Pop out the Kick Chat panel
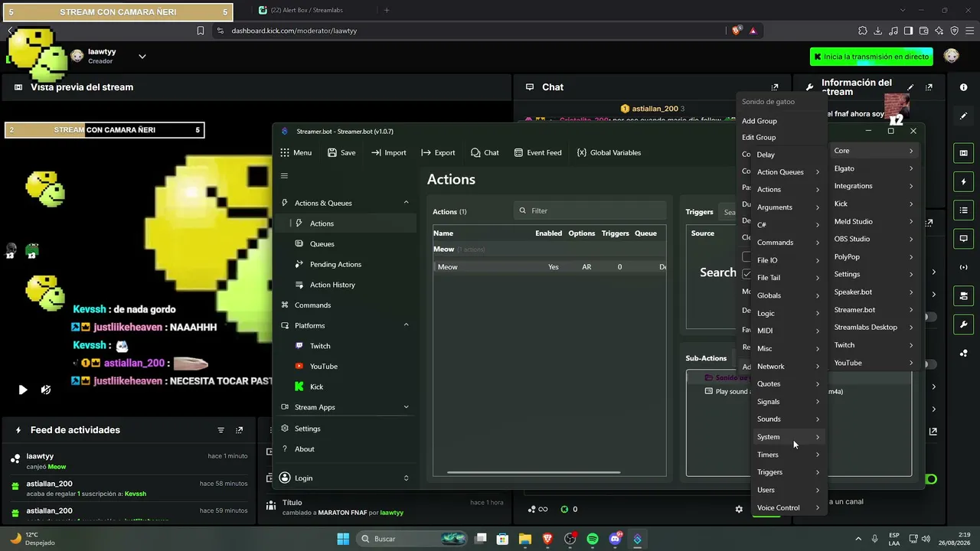The height and width of the screenshot is (551, 980). coord(775,87)
